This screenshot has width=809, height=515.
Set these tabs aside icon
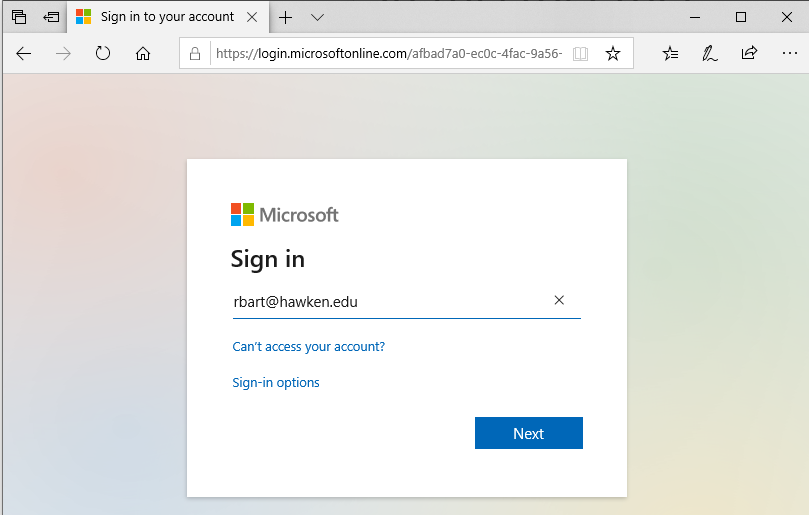[51, 17]
